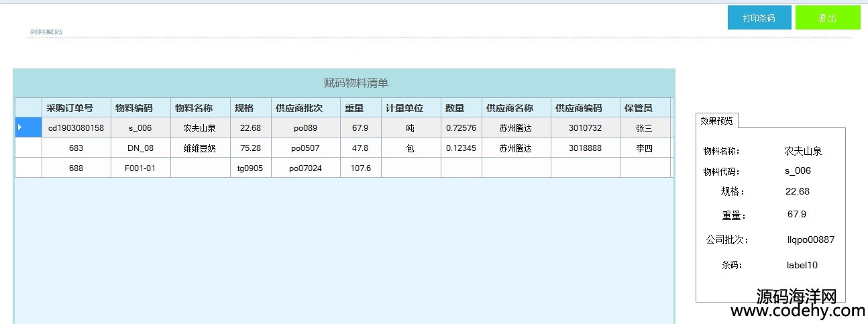Click material code cell DN_08

(141, 148)
